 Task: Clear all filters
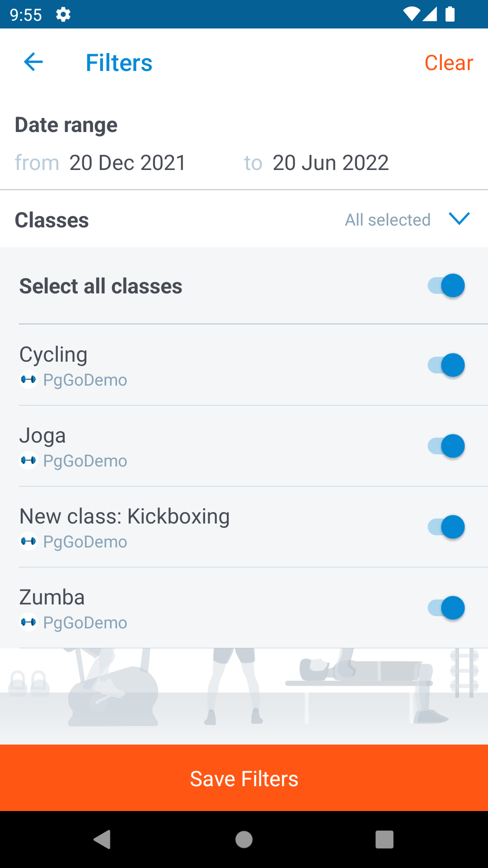pyautogui.click(x=449, y=62)
